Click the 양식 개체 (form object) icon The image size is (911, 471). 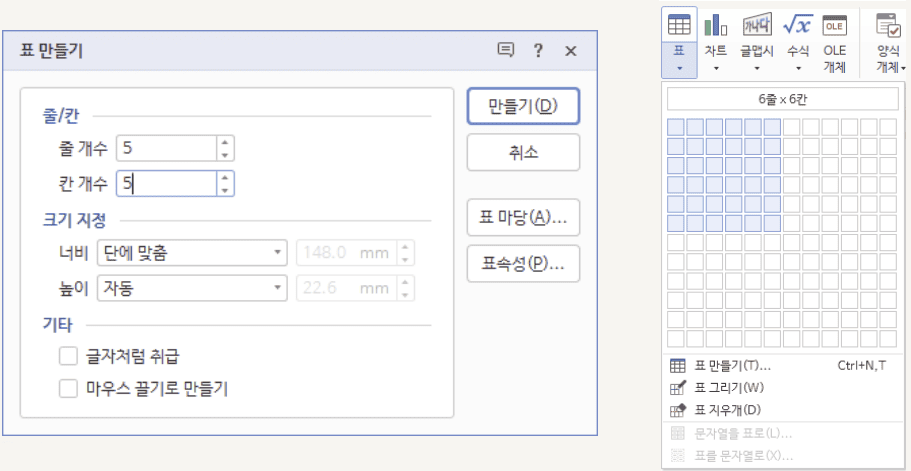pyautogui.click(x=888, y=26)
